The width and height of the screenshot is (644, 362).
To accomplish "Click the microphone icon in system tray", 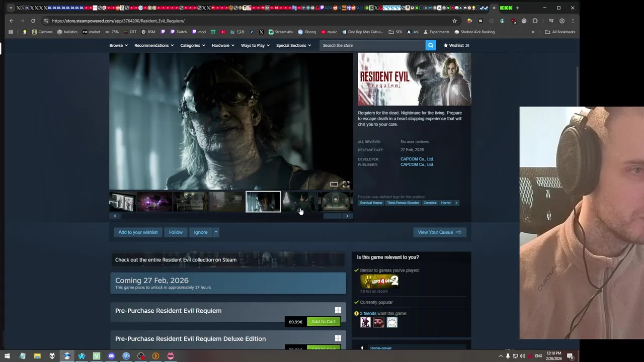I will pos(508,356).
